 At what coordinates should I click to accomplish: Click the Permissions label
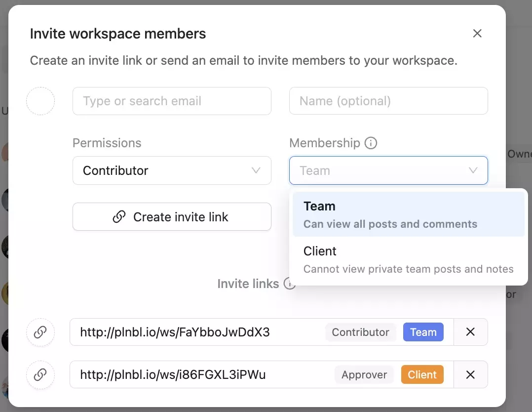point(107,143)
